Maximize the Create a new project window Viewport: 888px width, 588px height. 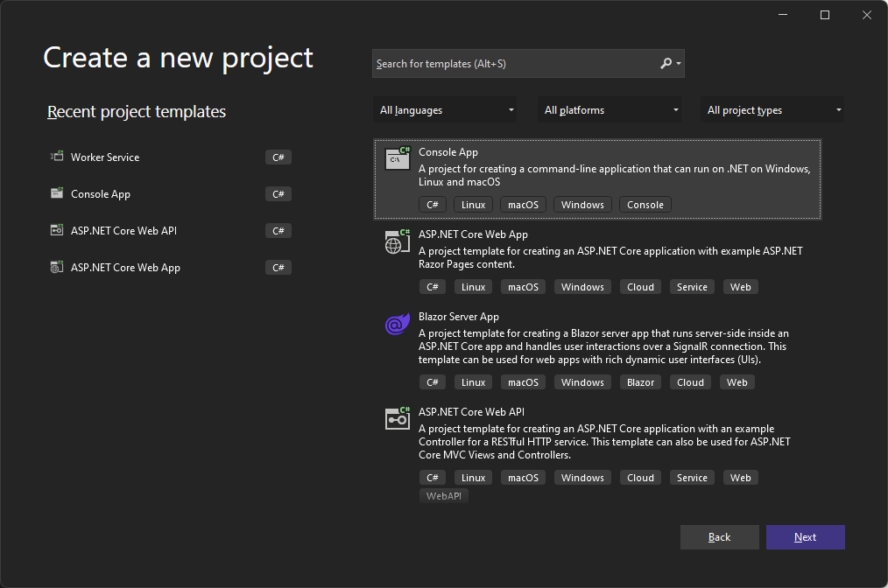click(x=824, y=15)
